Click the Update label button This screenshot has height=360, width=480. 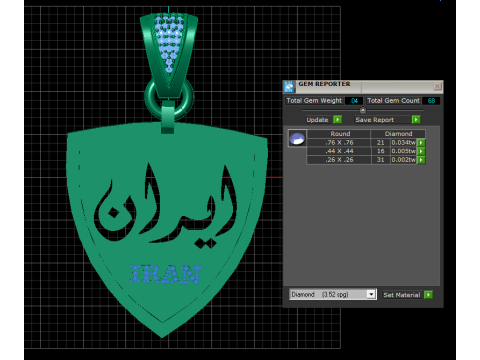(317, 120)
